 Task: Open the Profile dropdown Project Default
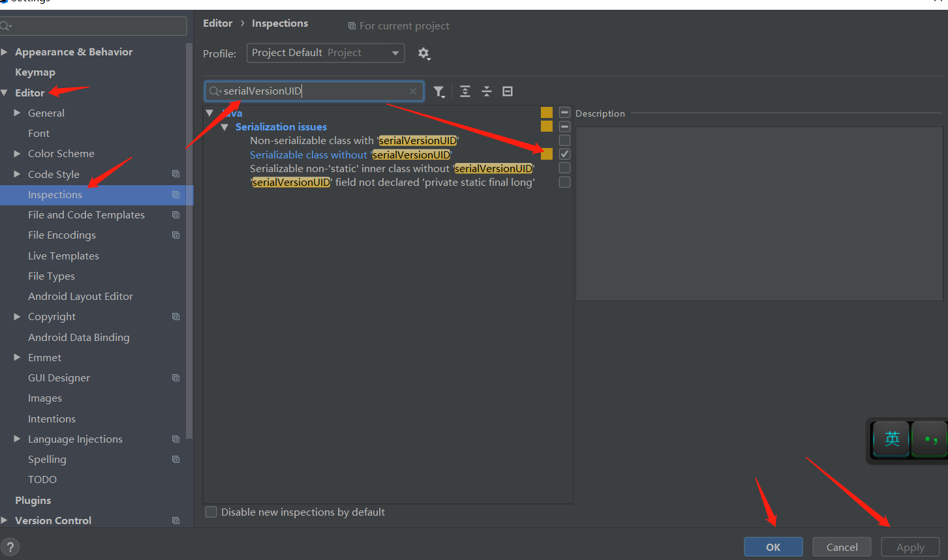(x=326, y=53)
